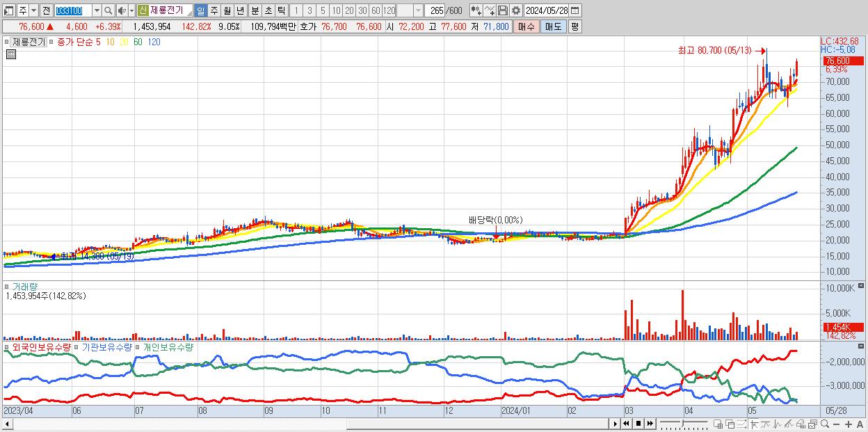Adjust the chart zoom slider on bottom bar
The height and width of the screenshot is (432, 868).
pos(684,424)
